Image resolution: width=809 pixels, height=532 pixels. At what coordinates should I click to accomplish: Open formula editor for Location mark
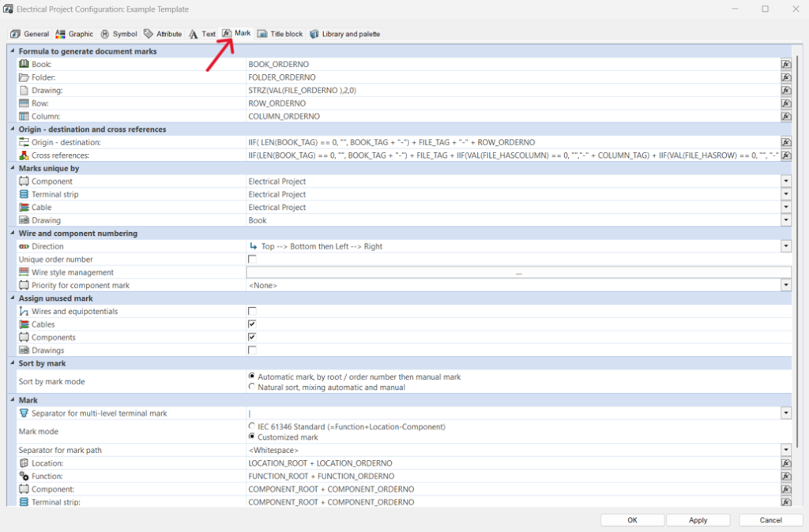pos(786,463)
